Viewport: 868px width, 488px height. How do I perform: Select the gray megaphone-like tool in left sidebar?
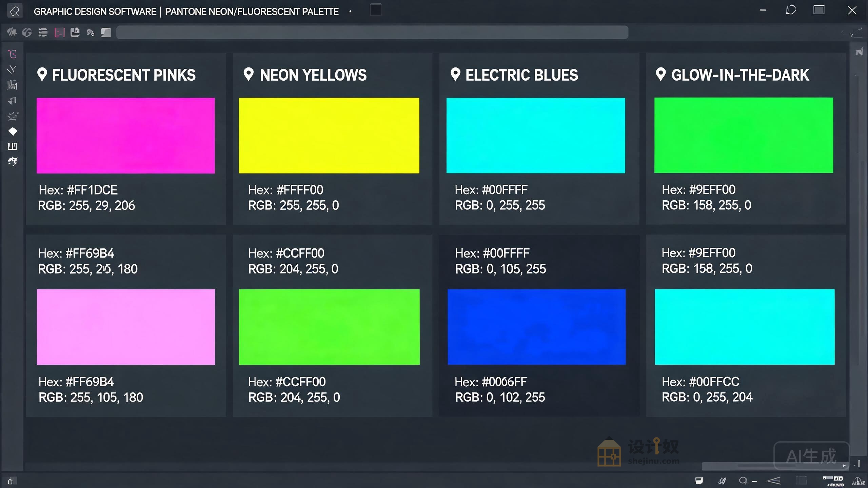(13, 101)
